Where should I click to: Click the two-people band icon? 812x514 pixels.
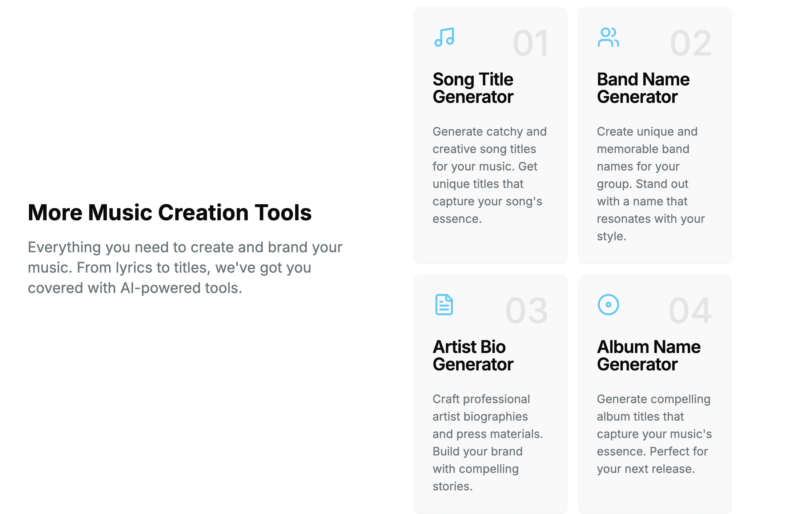click(608, 37)
